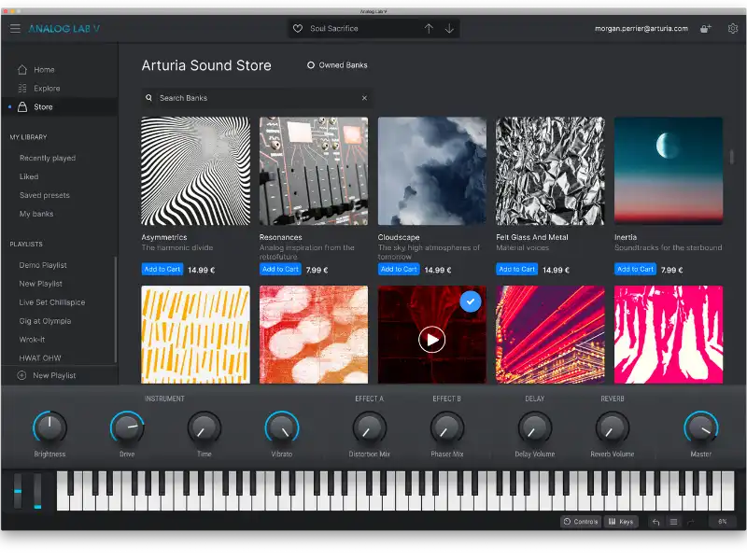
Task: Play the preview on the red bank thumbnail
Action: coord(431,339)
